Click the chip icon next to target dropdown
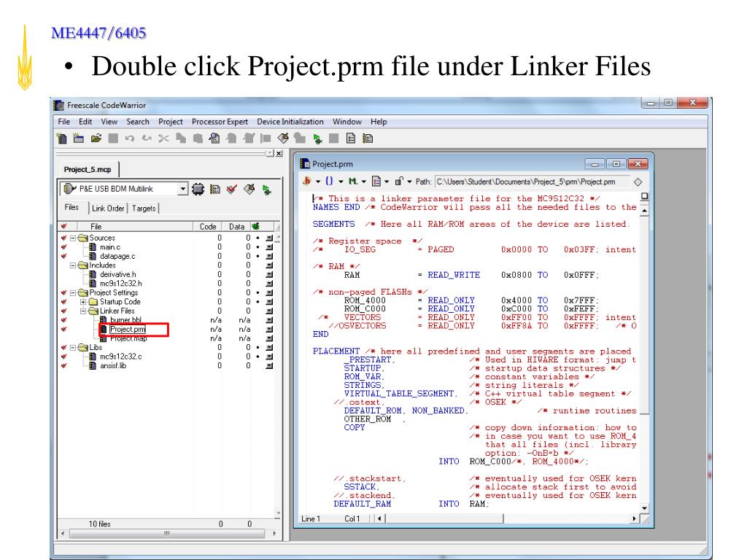 click(x=198, y=190)
